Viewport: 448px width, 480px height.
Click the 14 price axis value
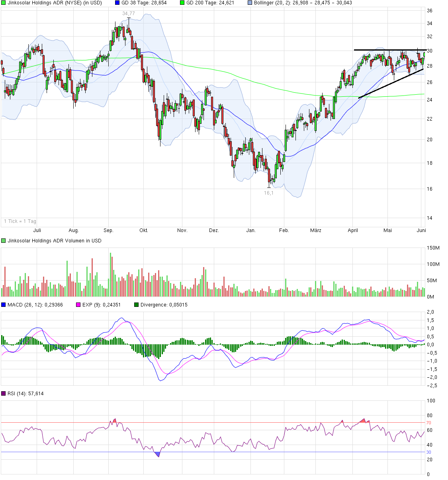click(430, 218)
